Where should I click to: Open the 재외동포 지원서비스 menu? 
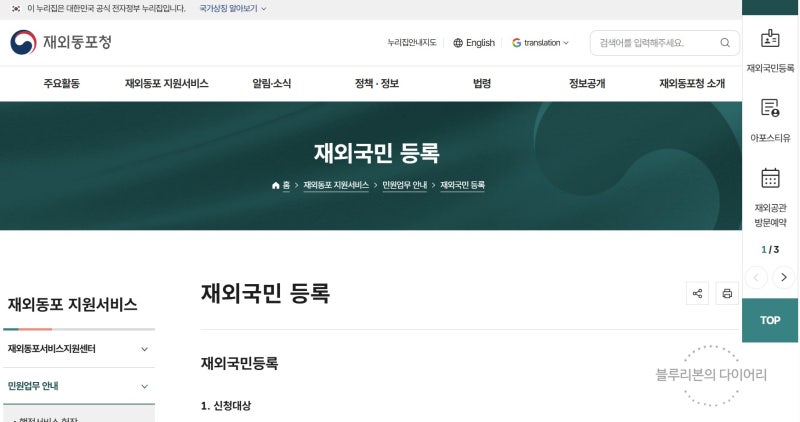[x=167, y=84]
